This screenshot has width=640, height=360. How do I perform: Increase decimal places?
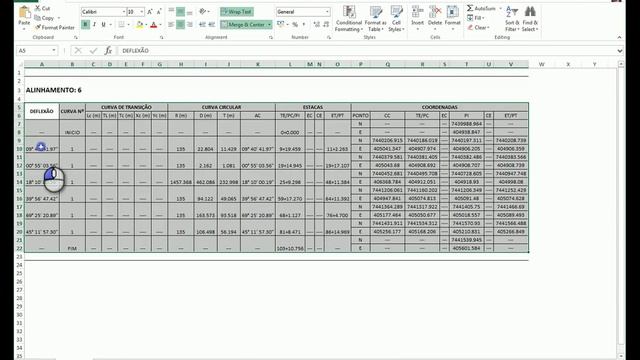pyautogui.click(x=317, y=25)
